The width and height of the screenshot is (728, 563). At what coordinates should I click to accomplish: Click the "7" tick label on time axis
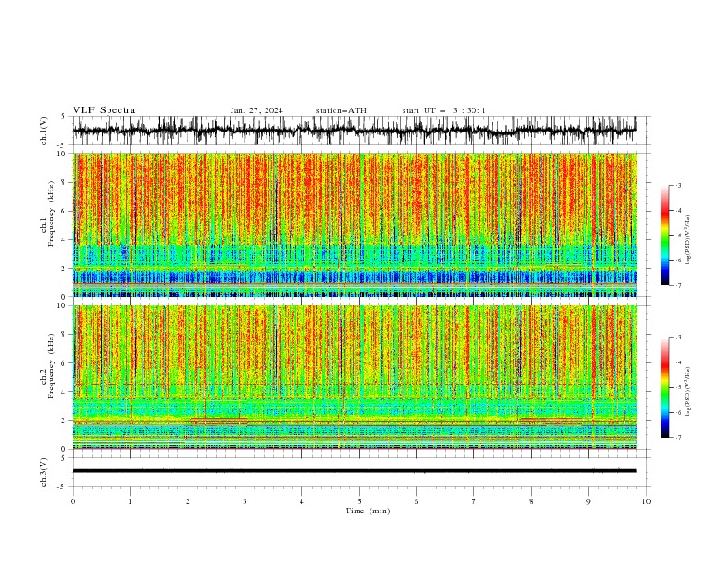point(474,501)
